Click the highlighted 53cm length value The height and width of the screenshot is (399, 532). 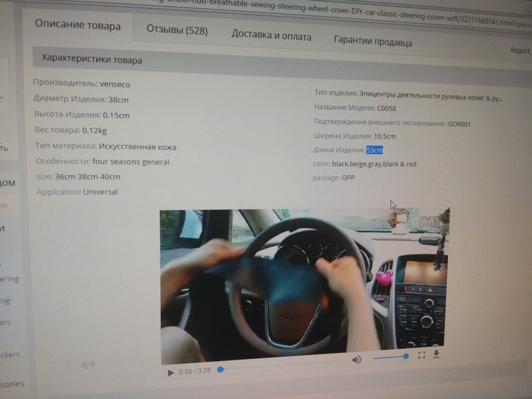tap(374, 150)
